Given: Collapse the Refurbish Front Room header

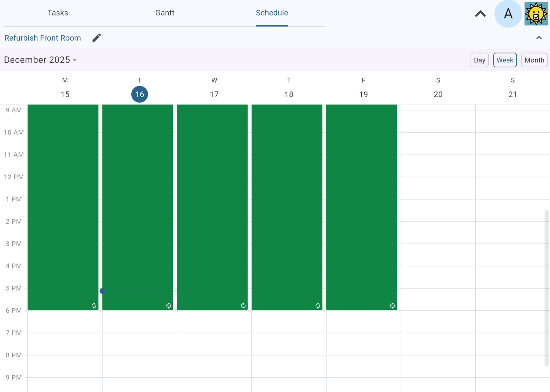Looking at the screenshot, I should 539,38.
